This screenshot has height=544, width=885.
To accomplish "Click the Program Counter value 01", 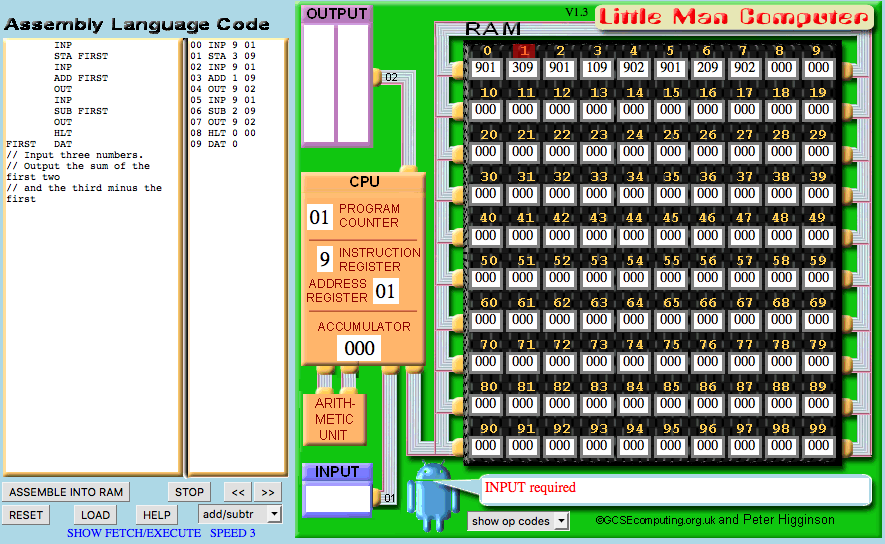I will [319, 217].
